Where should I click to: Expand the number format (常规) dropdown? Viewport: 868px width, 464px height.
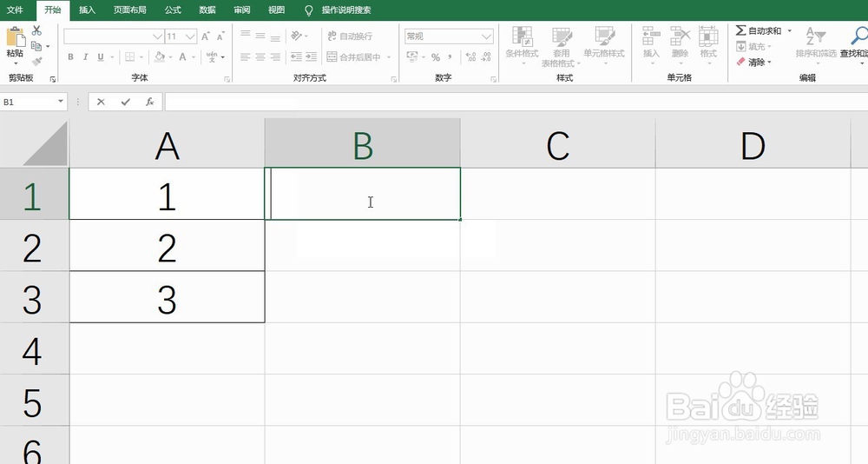pos(487,36)
